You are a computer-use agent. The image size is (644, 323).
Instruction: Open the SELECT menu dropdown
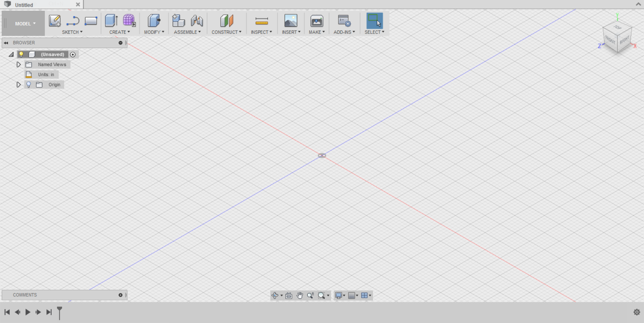pos(374,32)
